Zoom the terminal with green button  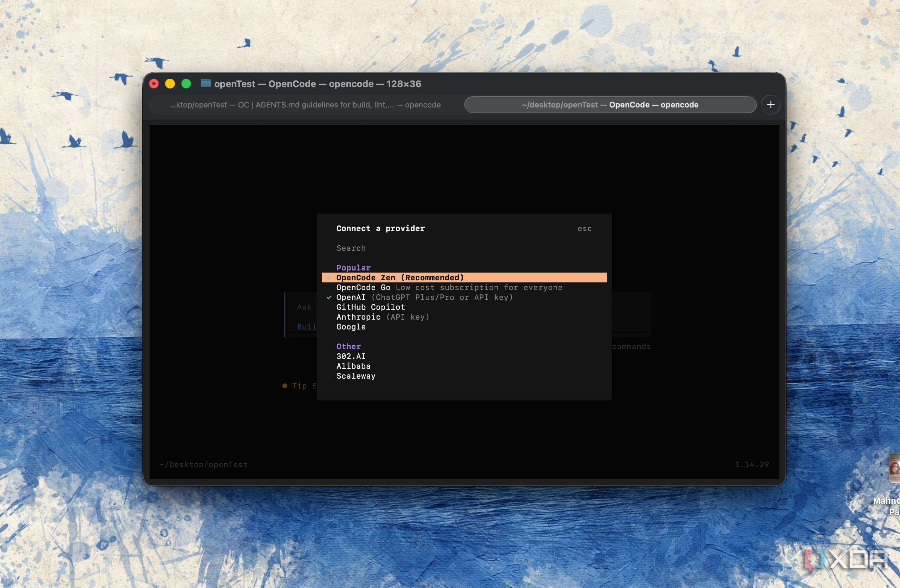point(186,84)
